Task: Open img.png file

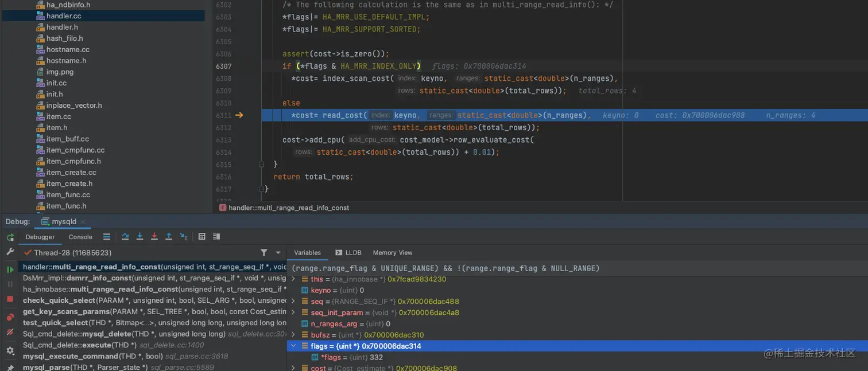Action: tap(60, 72)
